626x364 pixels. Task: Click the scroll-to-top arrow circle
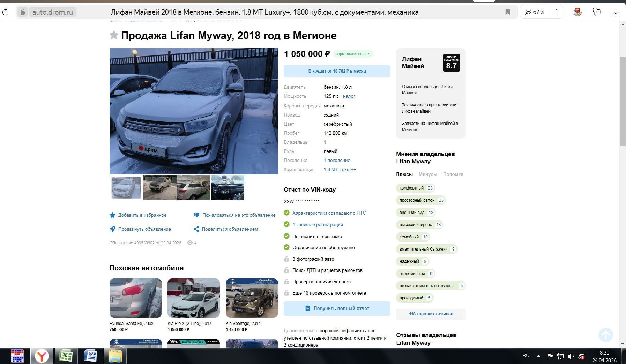[x=606, y=335]
